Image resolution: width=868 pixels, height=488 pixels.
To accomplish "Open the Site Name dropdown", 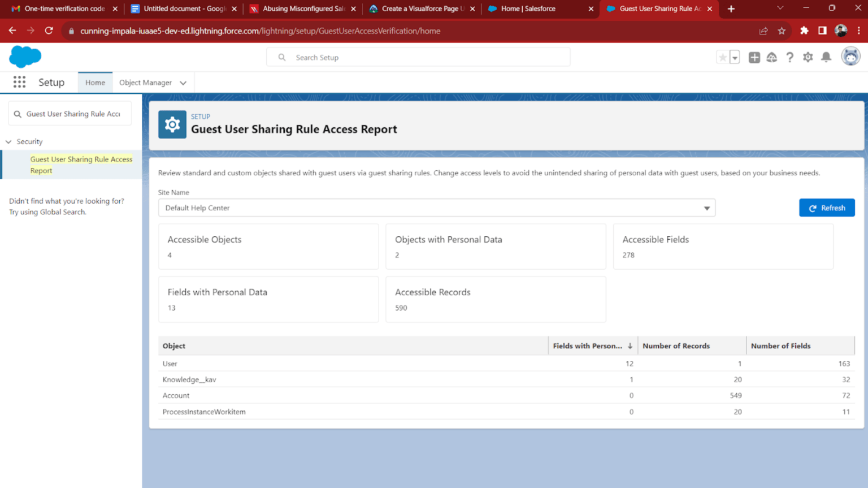I will pyautogui.click(x=706, y=208).
